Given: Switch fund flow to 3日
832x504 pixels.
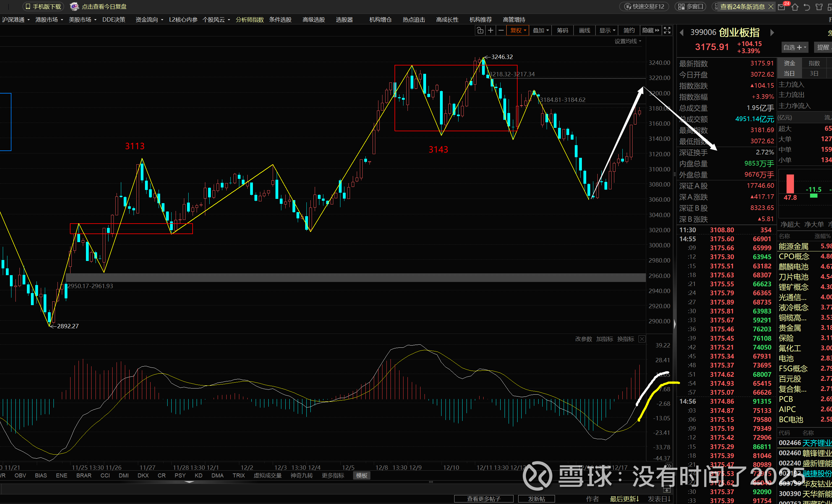Looking at the screenshot, I should pyautogui.click(x=814, y=73).
